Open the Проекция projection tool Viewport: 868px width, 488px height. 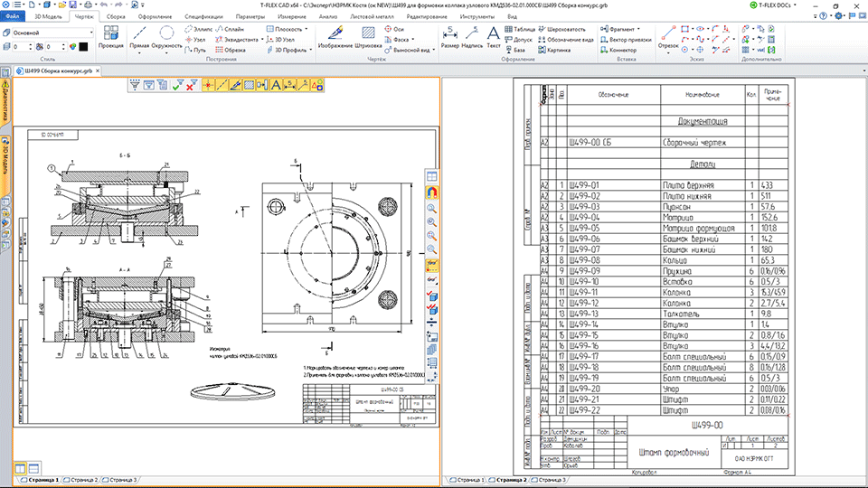point(110,37)
